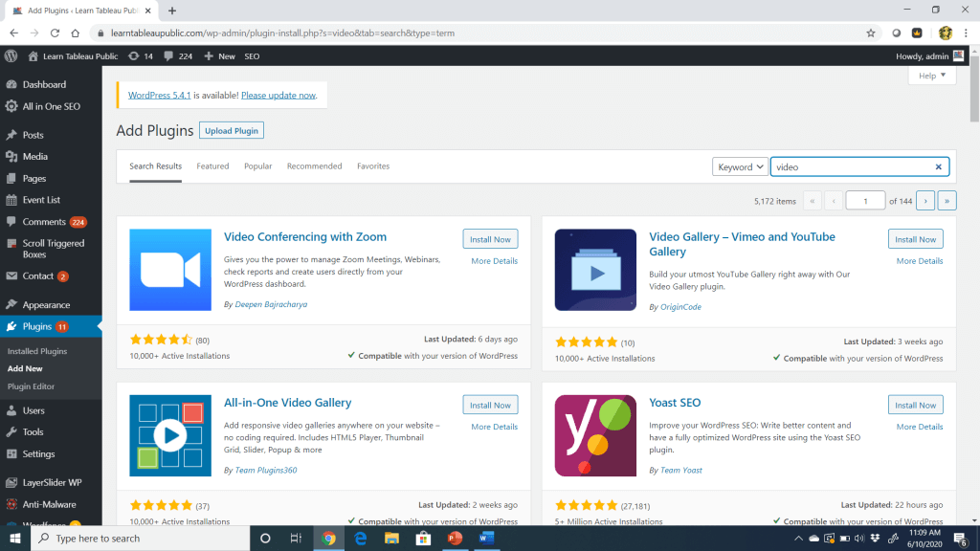Open a new Chrome tab

[x=172, y=11]
